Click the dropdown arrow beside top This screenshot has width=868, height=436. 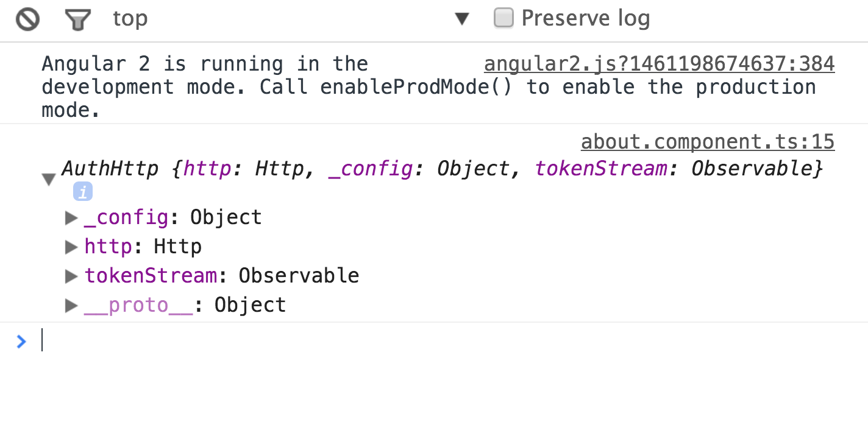click(x=462, y=19)
